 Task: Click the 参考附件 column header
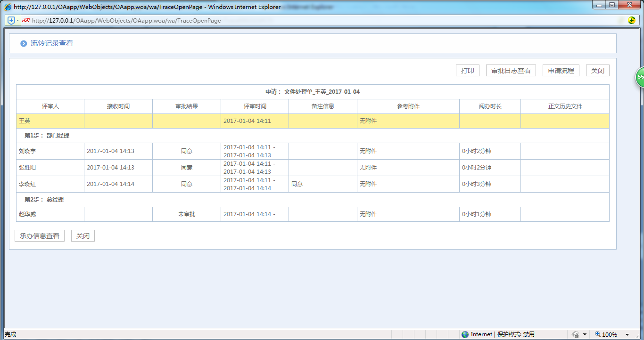[408, 106]
